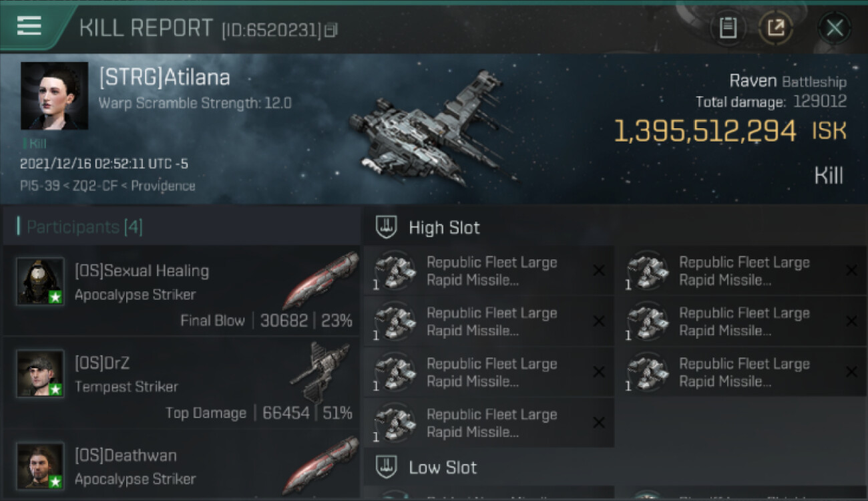Click the High Slot section icon
This screenshot has width=868, height=501.
386,227
